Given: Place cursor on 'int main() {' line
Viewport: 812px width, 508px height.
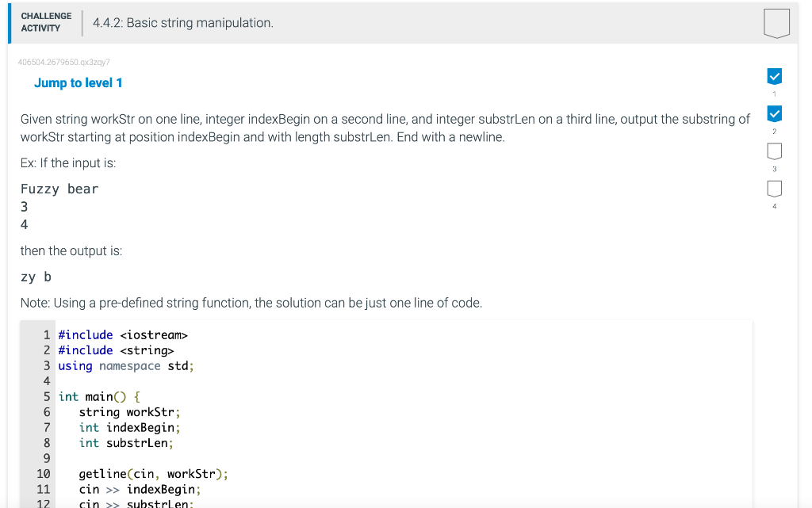Looking at the screenshot, I should (99, 396).
